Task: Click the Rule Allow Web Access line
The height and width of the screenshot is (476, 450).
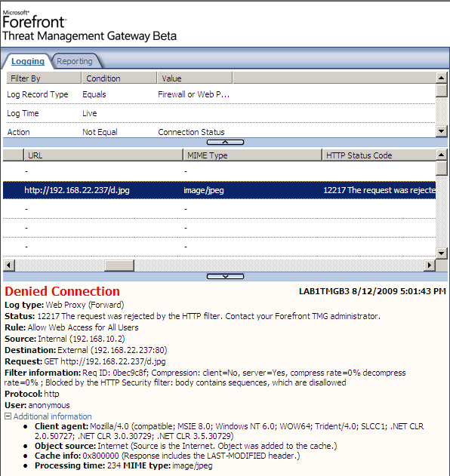Action: tap(72, 327)
